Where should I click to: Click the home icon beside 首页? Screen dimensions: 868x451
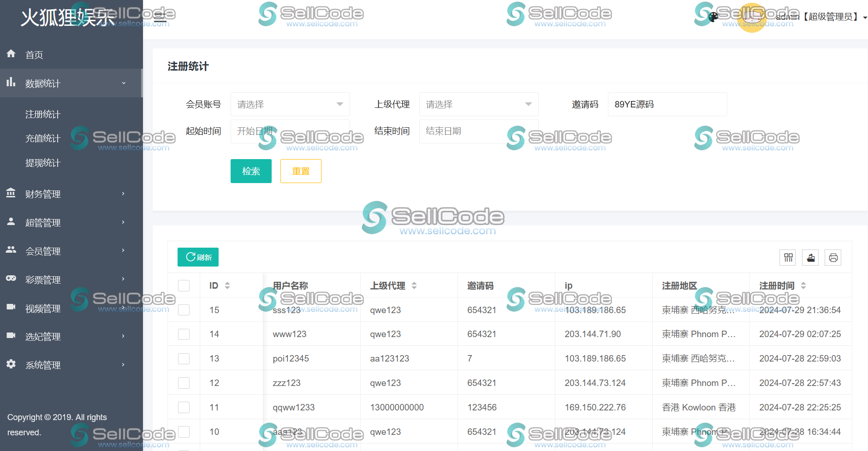pyautogui.click(x=11, y=53)
